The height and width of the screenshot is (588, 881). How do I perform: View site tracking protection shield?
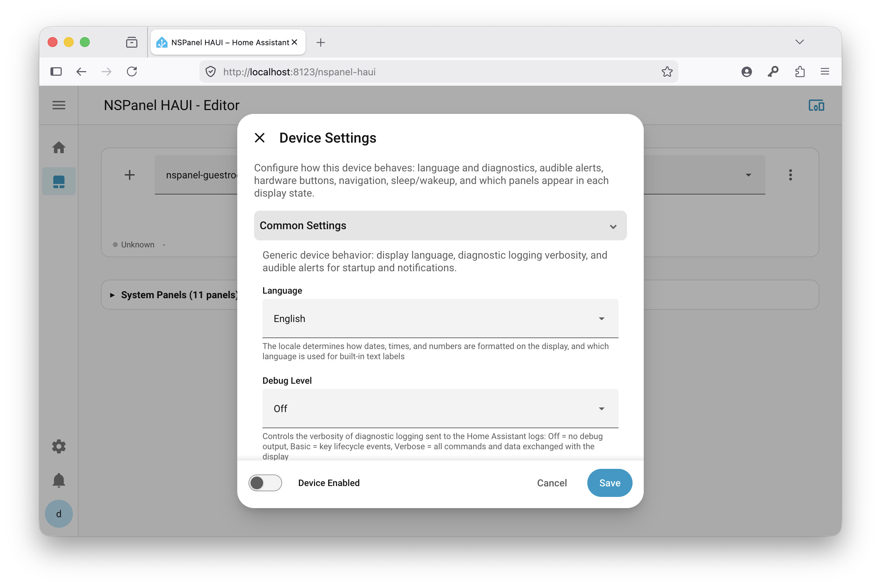point(211,71)
